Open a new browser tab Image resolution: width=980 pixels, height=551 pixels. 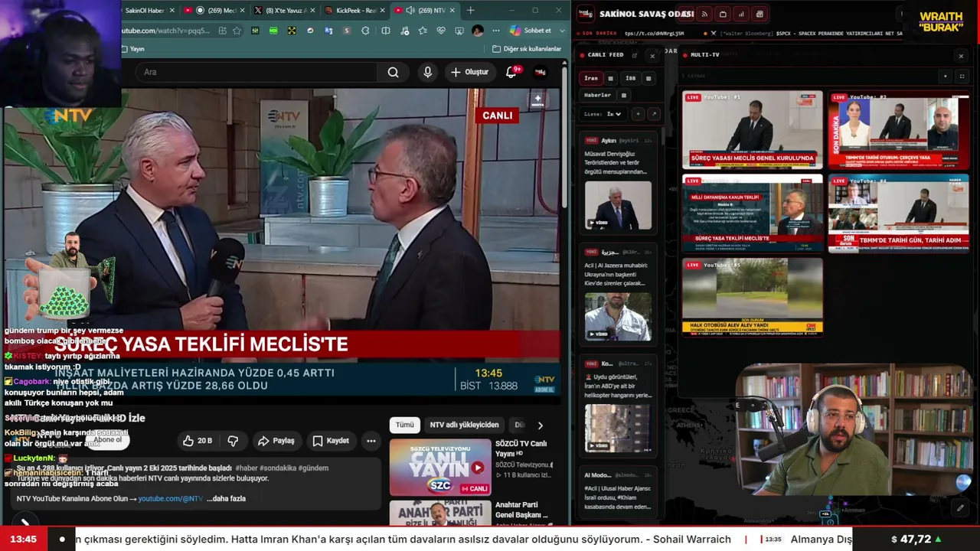[470, 11]
